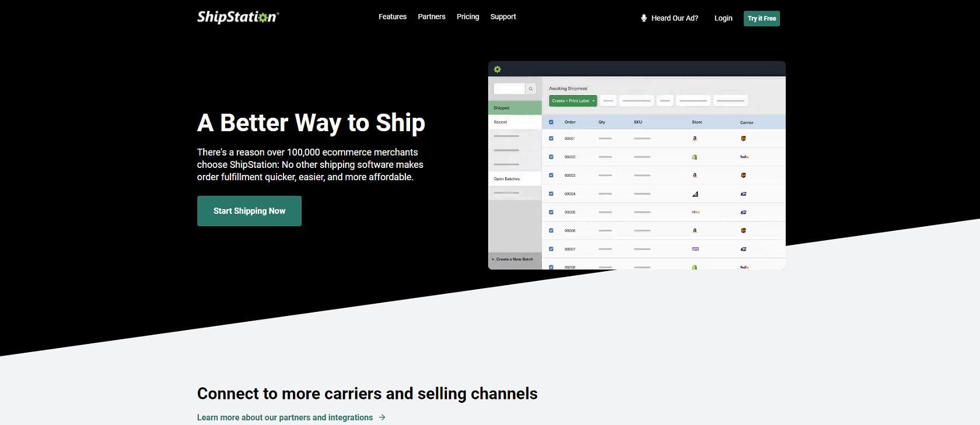The height and width of the screenshot is (425, 980).
Task: Select Recent in the preview sidebar
Action: point(515,122)
